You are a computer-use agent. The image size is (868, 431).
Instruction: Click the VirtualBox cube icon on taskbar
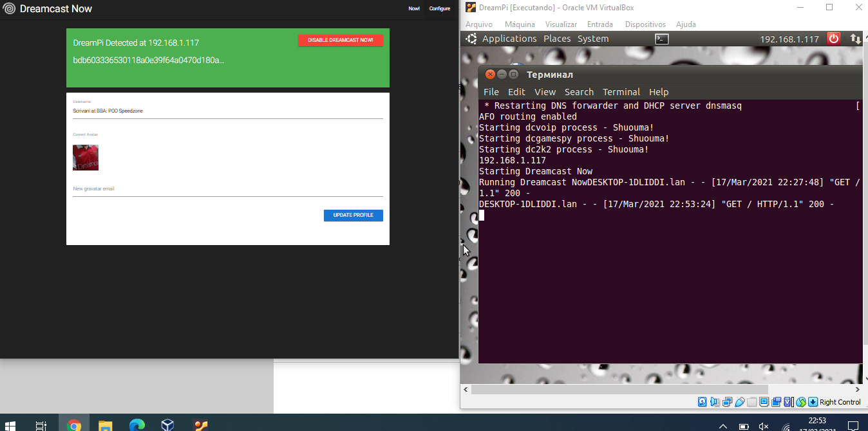click(167, 426)
